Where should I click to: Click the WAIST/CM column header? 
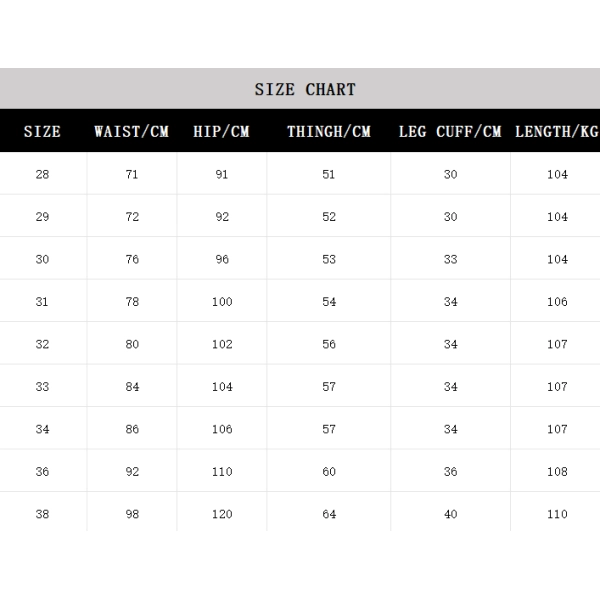click(x=131, y=131)
